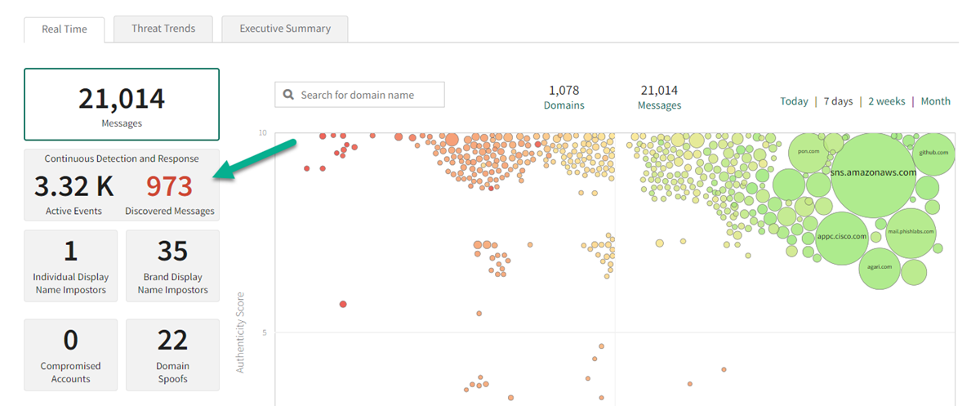Image resolution: width=980 pixels, height=406 pixels.
Task: Click the search magnifier icon
Action: [288, 95]
